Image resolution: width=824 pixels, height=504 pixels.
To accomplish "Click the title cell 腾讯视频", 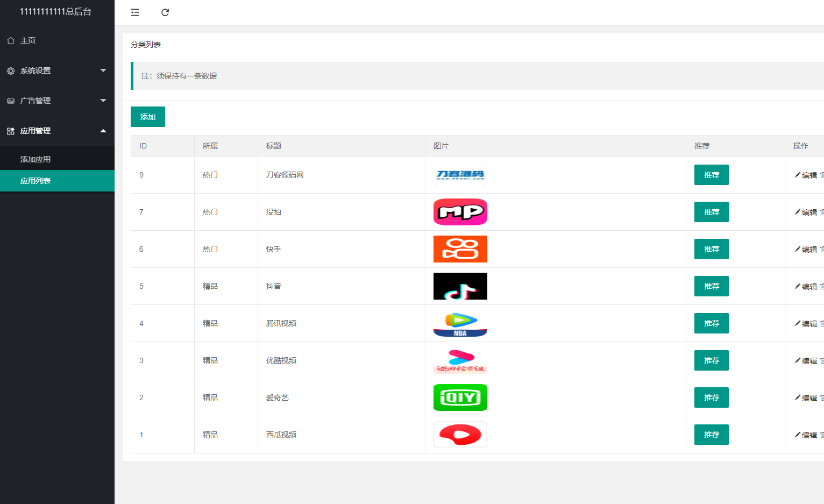I will pyautogui.click(x=281, y=323).
